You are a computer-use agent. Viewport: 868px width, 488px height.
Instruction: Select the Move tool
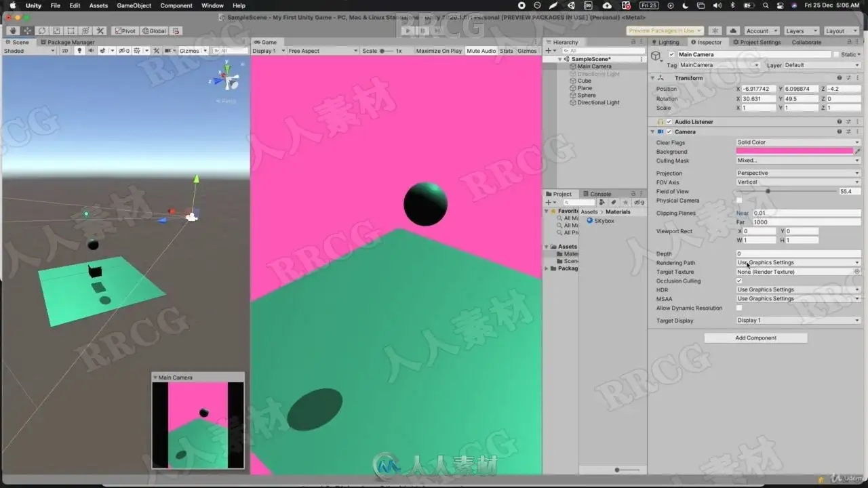[x=27, y=30]
